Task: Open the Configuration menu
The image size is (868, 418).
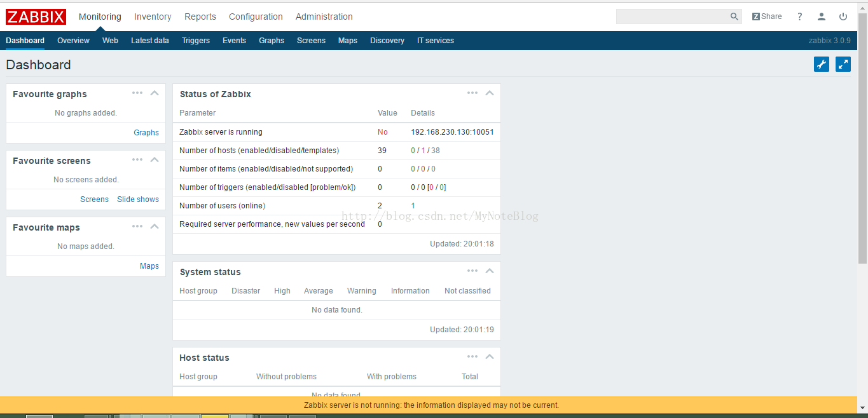Action: tap(256, 17)
